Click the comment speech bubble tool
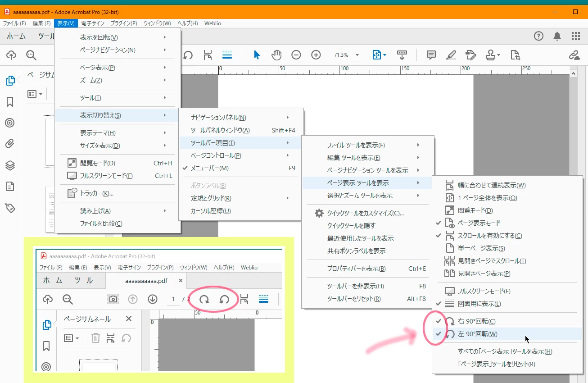The height and width of the screenshot is (383, 588). (431, 55)
